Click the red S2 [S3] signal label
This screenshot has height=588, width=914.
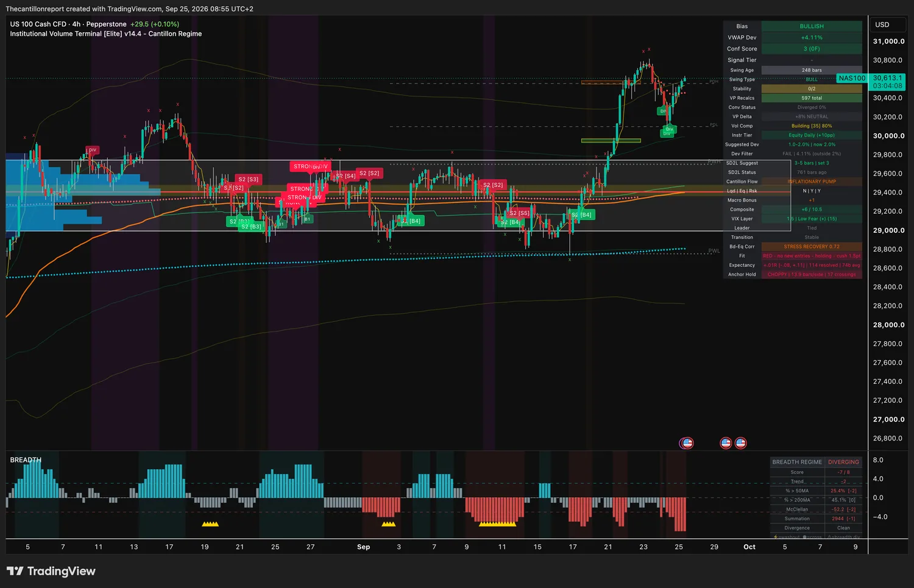[x=249, y=179]
